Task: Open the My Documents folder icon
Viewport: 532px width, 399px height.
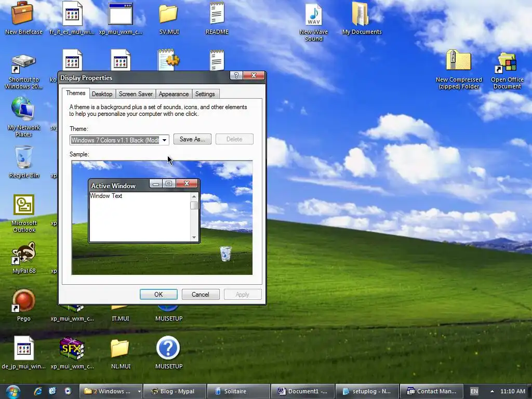Action: point(362,19)
